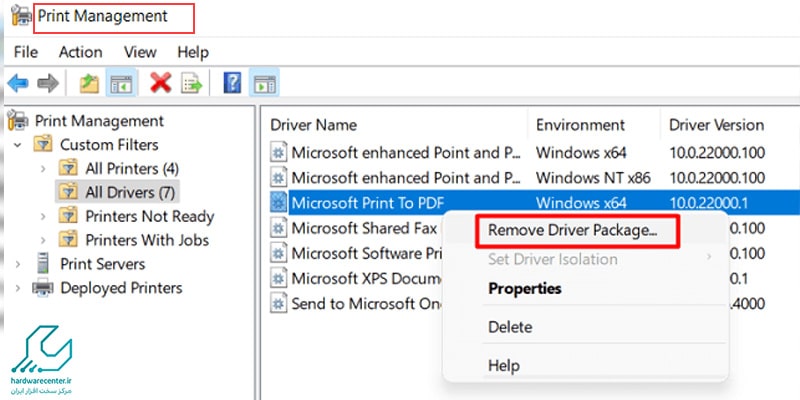This screenshot has height=400, width=800.
Task: Select the Printers Not Ready label
Action: click(x=149, y=216)
